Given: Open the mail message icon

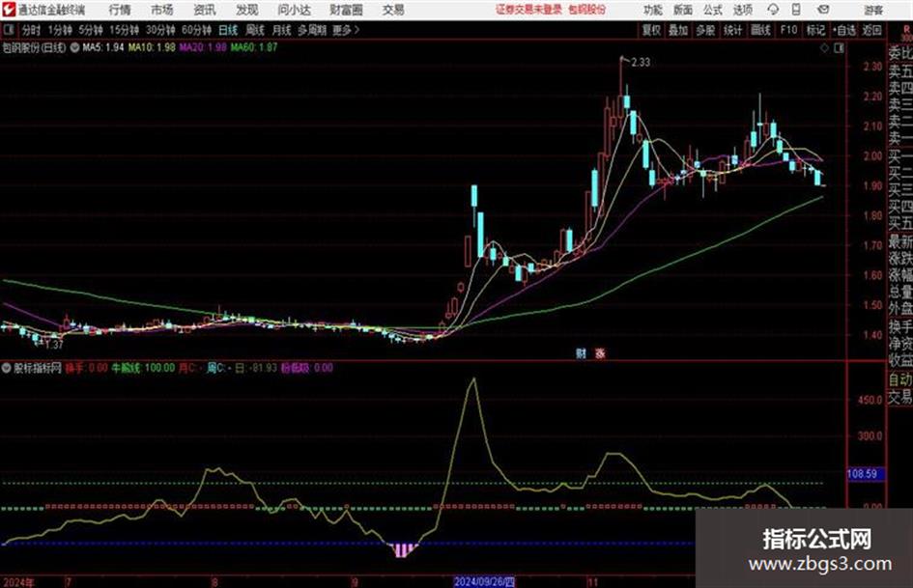Looking at the screenshot, I should [x=823, y=10].
